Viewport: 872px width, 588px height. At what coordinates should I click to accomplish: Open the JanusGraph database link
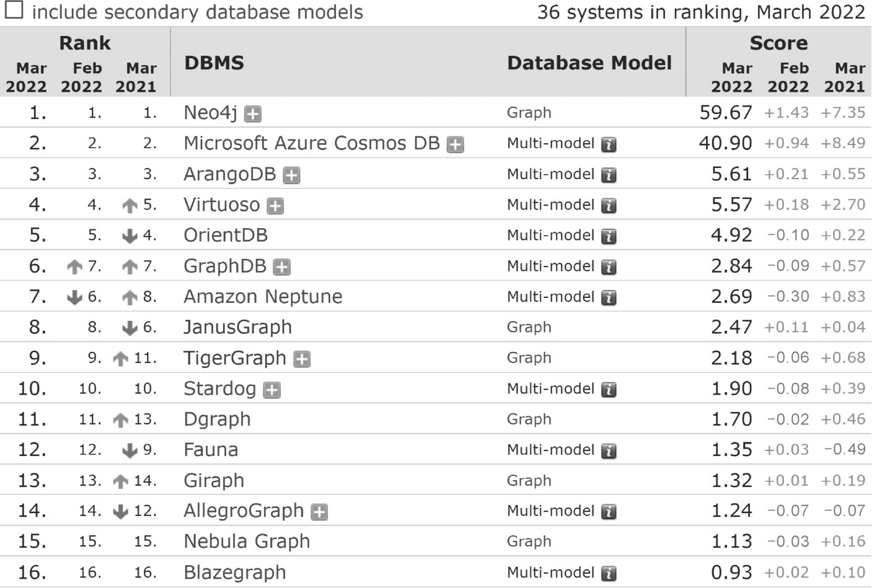pyautogui.click(x=237, y=327)
